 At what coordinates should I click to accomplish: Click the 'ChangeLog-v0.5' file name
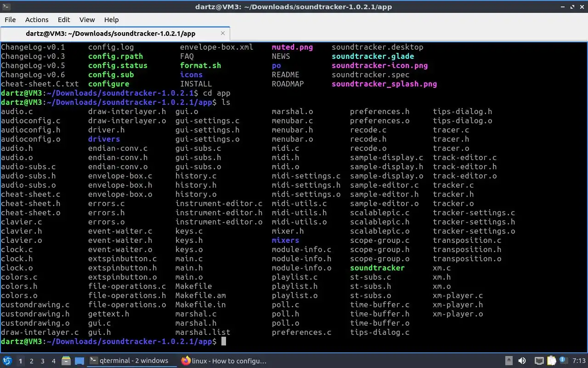33,65
